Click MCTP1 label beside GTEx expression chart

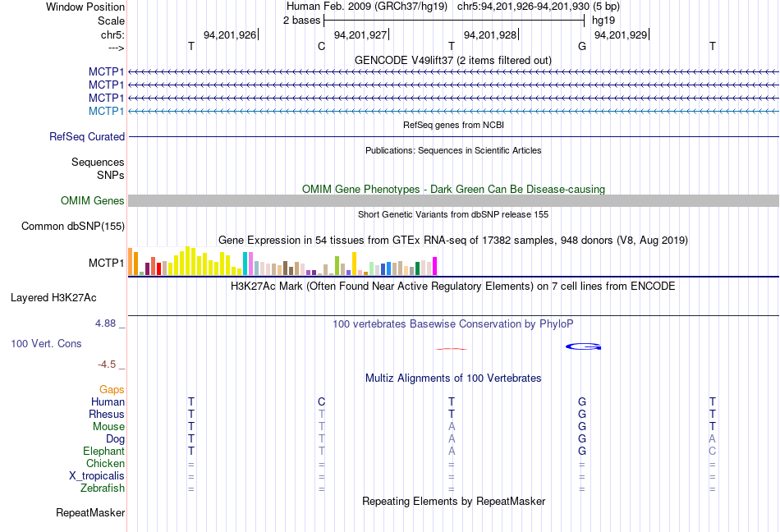coord(106,263)
